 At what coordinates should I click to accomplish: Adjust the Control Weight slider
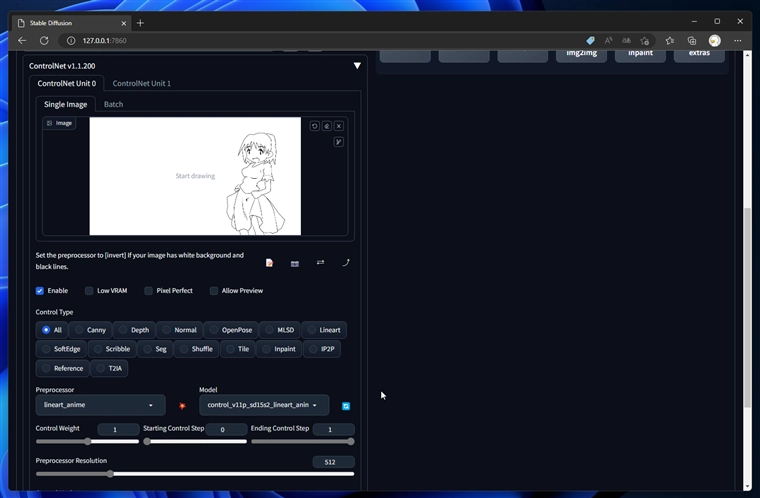[x=87, y=442]
